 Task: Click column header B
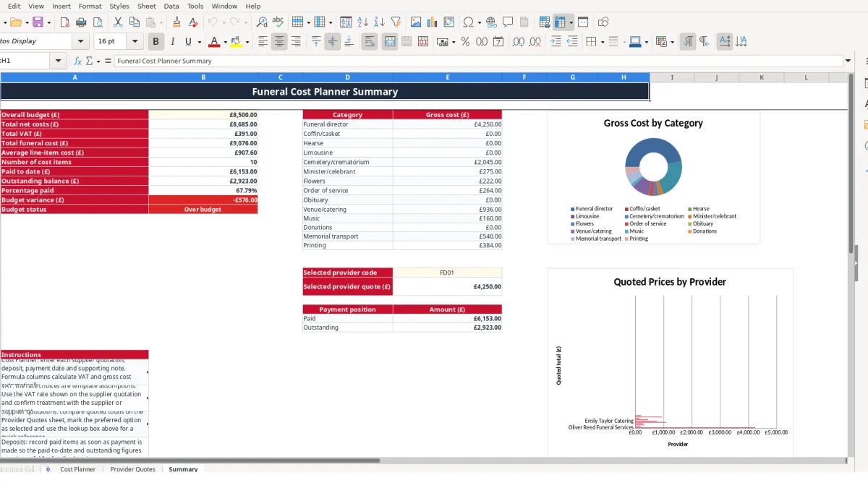[x=203, y=77]
